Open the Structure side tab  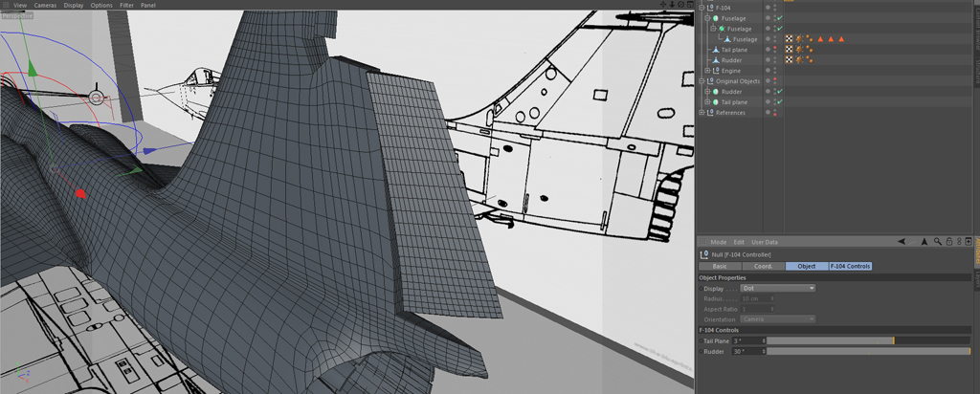tap(976, 71)
